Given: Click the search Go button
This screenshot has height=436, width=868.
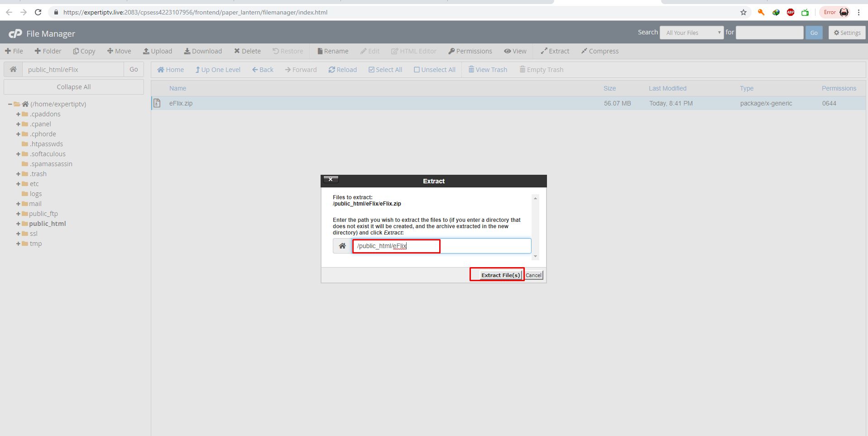Looking at the screenshot, I should coord(814,33).
